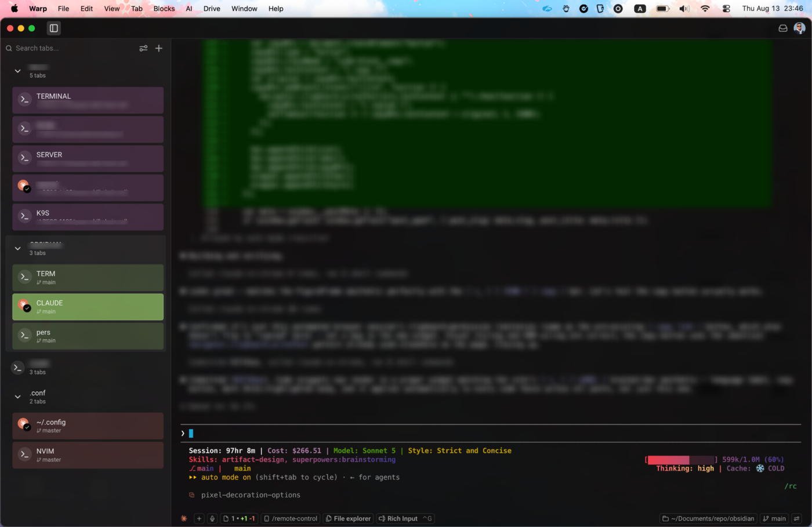Switch to the SERVER tab

click(x=88, y=158)
